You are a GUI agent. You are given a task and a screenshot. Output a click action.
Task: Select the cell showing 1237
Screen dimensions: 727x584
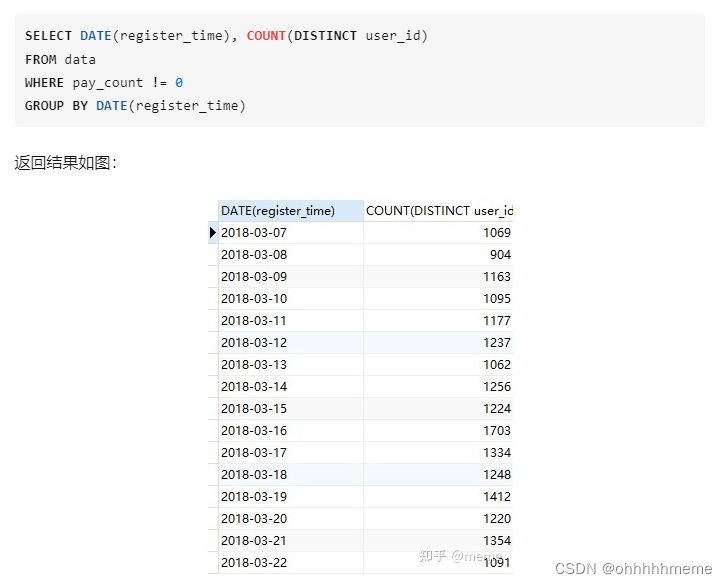click(x=495, y=343)
